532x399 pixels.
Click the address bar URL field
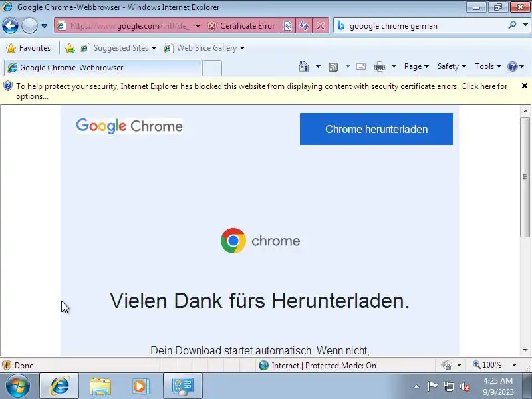pyautogui.click(x=130, y=26)
